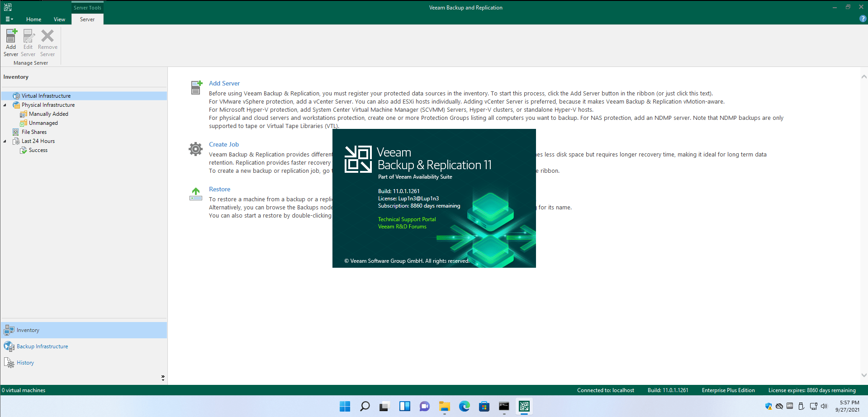Open Microsoft Edge from taskbar
This screenshot has width=868, height=417.
[x=464, y=406]
